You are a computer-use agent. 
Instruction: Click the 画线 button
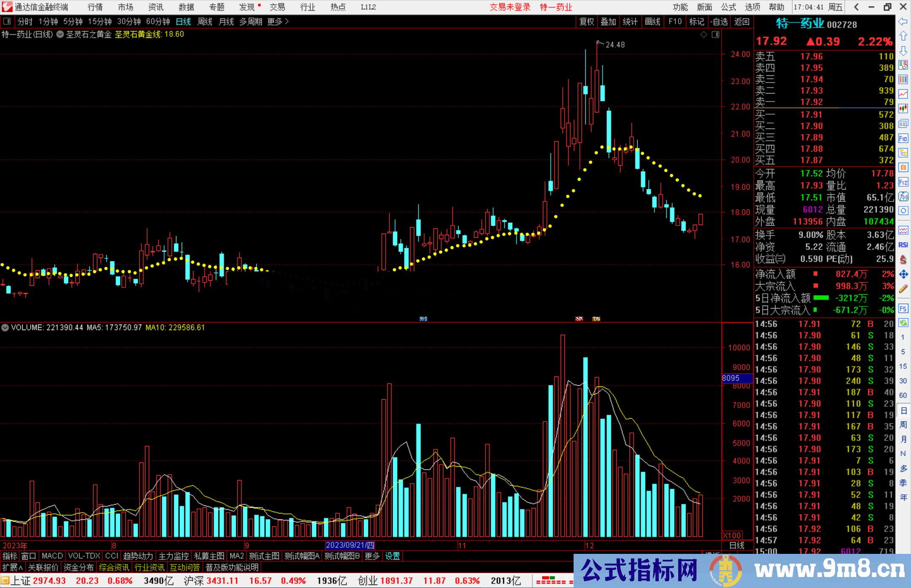[x=652, y=21]
